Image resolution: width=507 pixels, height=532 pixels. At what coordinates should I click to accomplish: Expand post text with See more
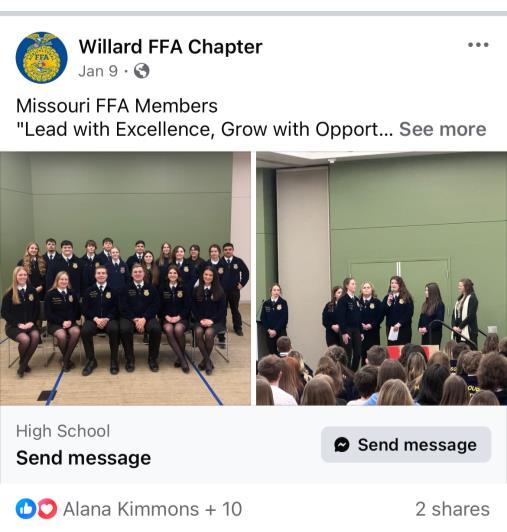click(443, 129)
